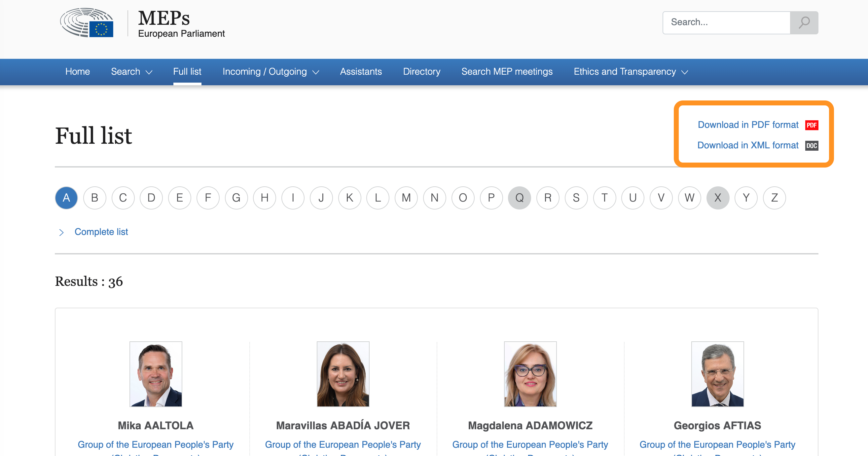Filter the list by letter K
Screen dimensions: 868x456
(349, 198)
